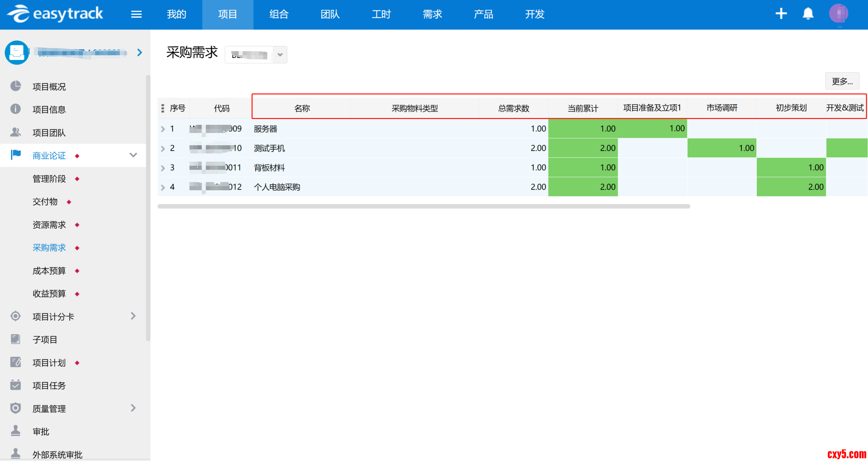The width and height of the screenshot is (868, 461).
Task: Click the 项目任务 calendar icon
Action: (x=16, y=385)
